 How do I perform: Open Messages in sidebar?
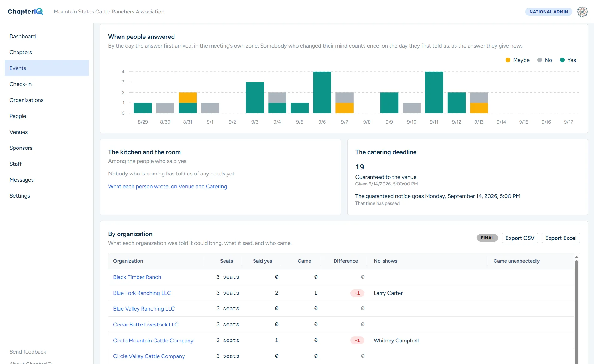pos(47,180)
